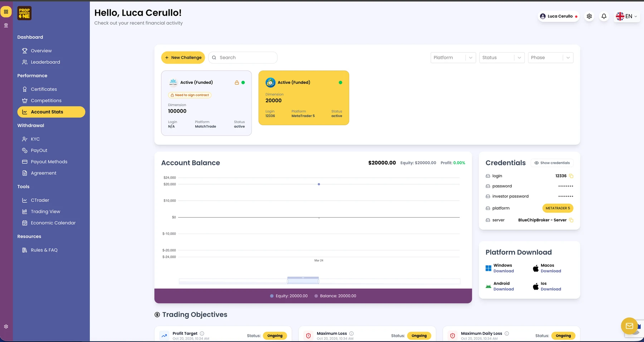Copy the login 12336 credential
Viewport: 644px width, 342px height.
click(571, 176)
